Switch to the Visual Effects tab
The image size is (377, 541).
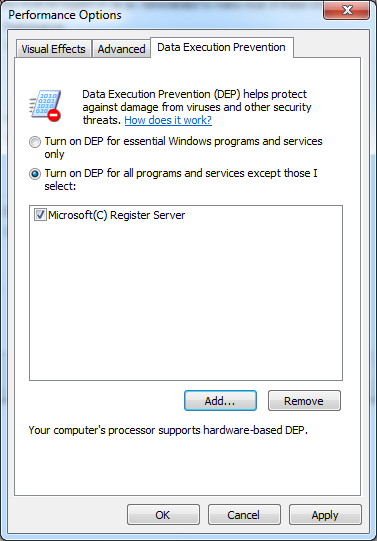[53, 49]
